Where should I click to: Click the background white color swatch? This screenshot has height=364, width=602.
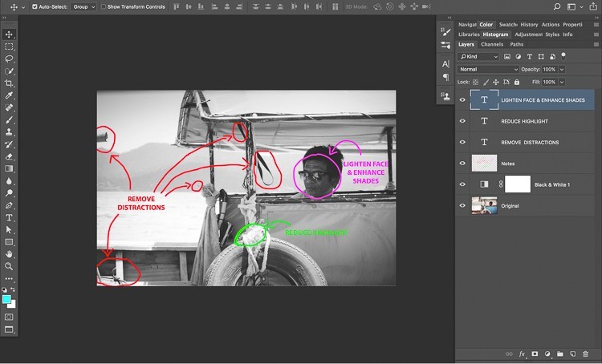point(13,305)
